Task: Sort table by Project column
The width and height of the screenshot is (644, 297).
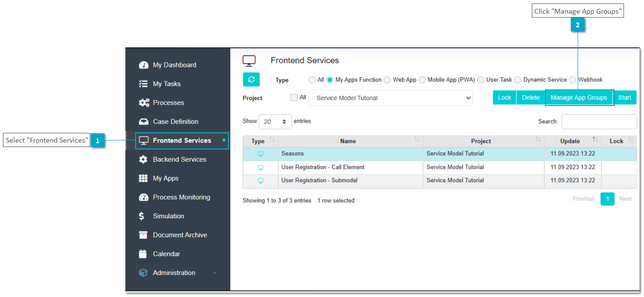Action: tap(483, 141)
